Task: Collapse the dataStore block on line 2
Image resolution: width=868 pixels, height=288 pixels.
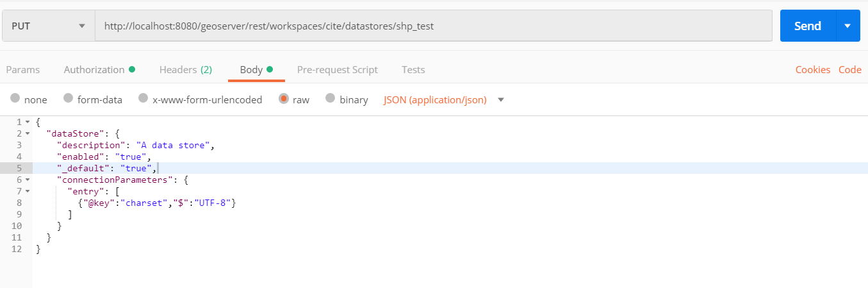Action: pos(27,133)
